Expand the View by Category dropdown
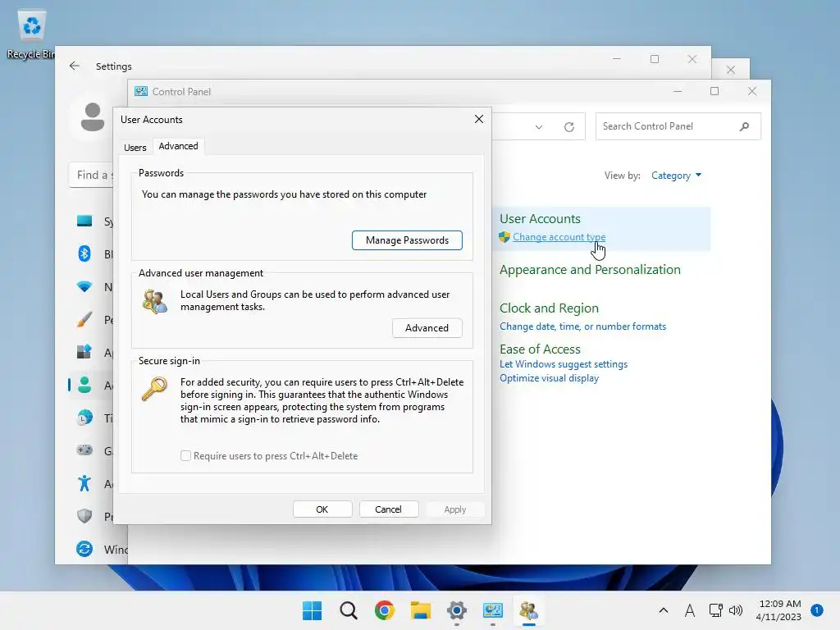The height and width of the screenshot is (630, 840). click(x=676, y=176)
